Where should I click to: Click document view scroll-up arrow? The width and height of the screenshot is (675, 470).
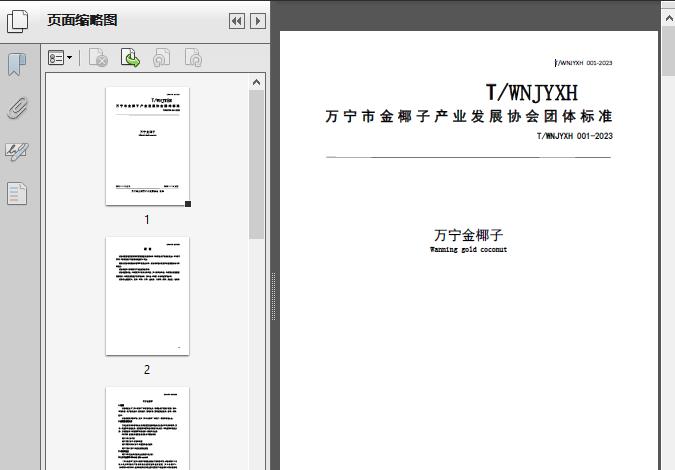(x=669, y=19)
